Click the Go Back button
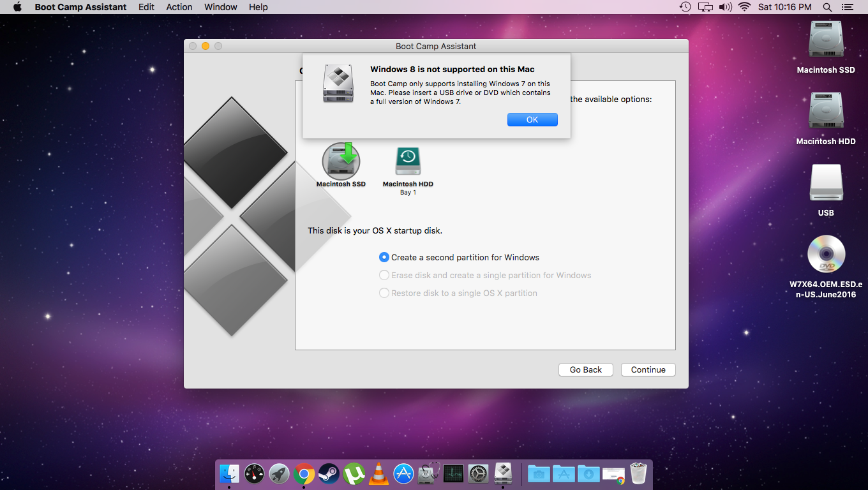The height and width of the screenshot is (490, 868). tap(586, 369)
